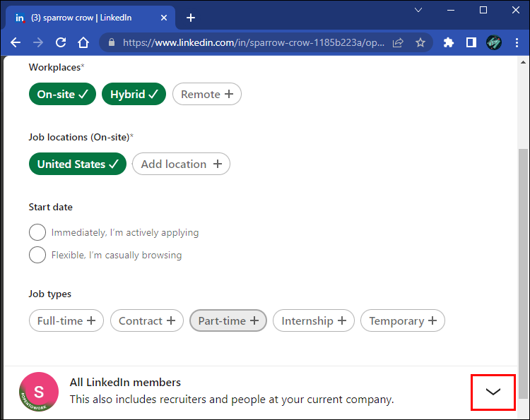Click the share page icon in address bar
The width and height of the screenshot is (530, 420).
398,42
